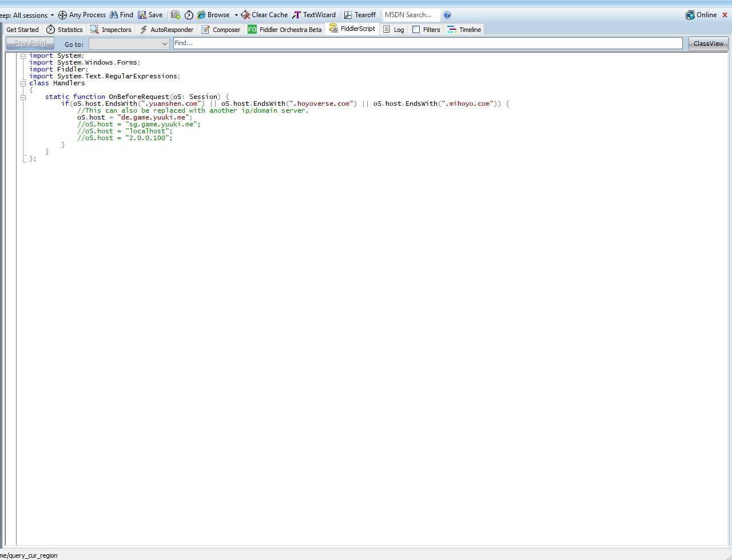Image resolution: width=732 pixels, height=560 pixels.
Task: Click the Tearoff toolbar icon
Action: [x=348, y=15]
